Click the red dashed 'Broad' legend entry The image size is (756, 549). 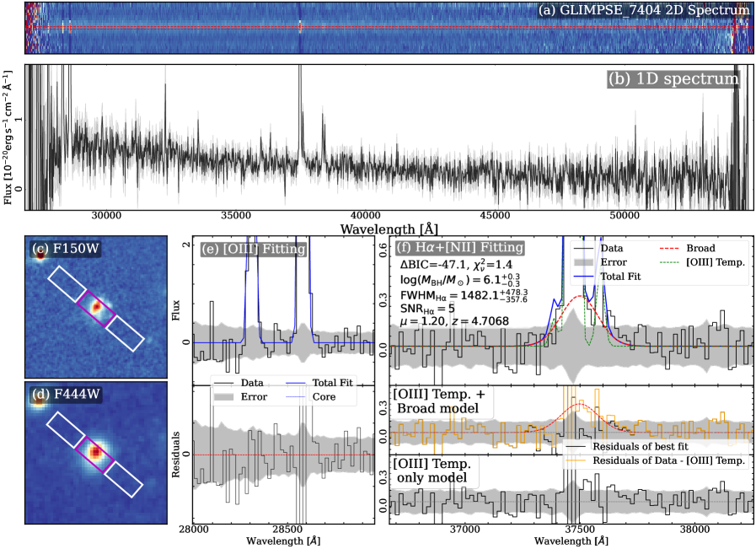click(x=690, y=249)
